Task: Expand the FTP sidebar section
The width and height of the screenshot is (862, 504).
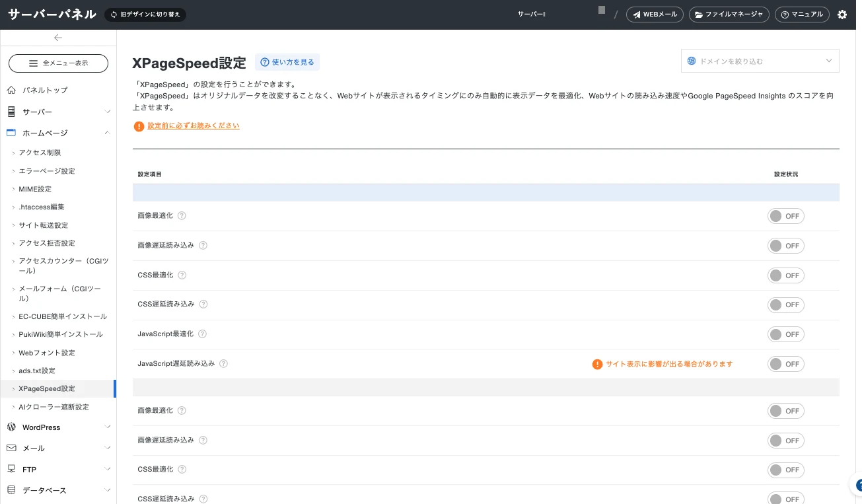Action: [x=58, y=469]
